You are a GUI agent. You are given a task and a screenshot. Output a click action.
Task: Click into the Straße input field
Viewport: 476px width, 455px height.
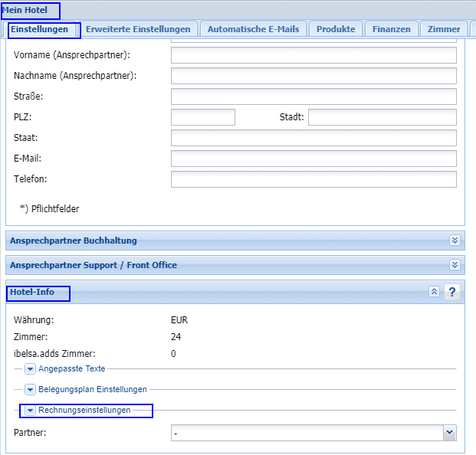[x=314, y=97]
